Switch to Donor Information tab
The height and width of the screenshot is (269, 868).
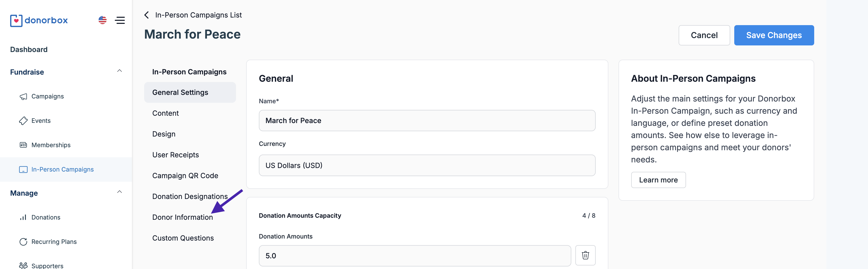(182, 217)
